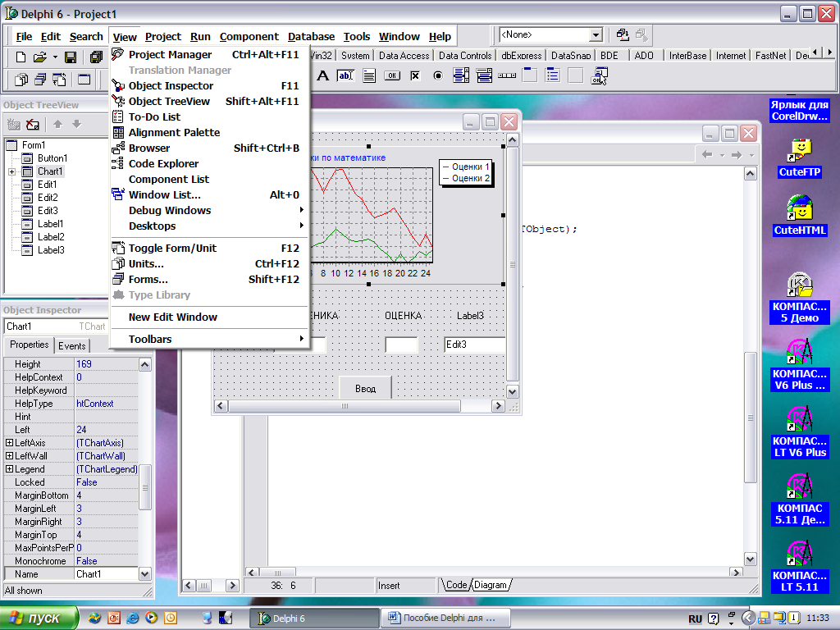Click the Height property value 169
The width and height of the screenshot is (840, 630).
point(107,363)
